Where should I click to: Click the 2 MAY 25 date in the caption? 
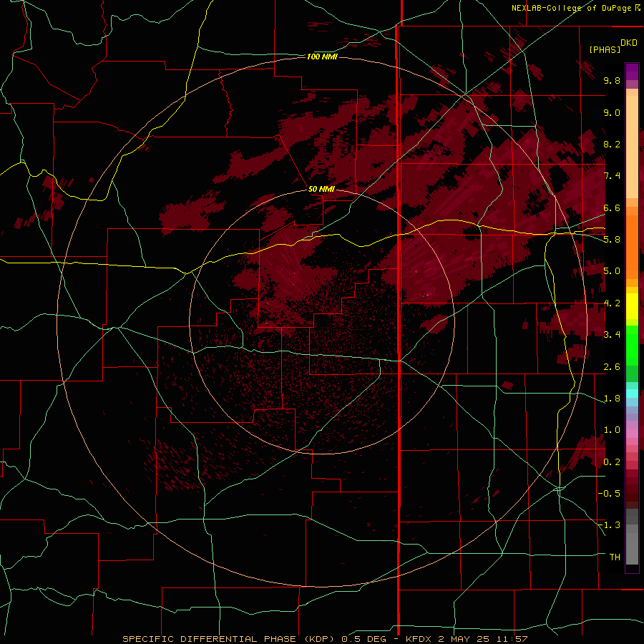[464, 639]
